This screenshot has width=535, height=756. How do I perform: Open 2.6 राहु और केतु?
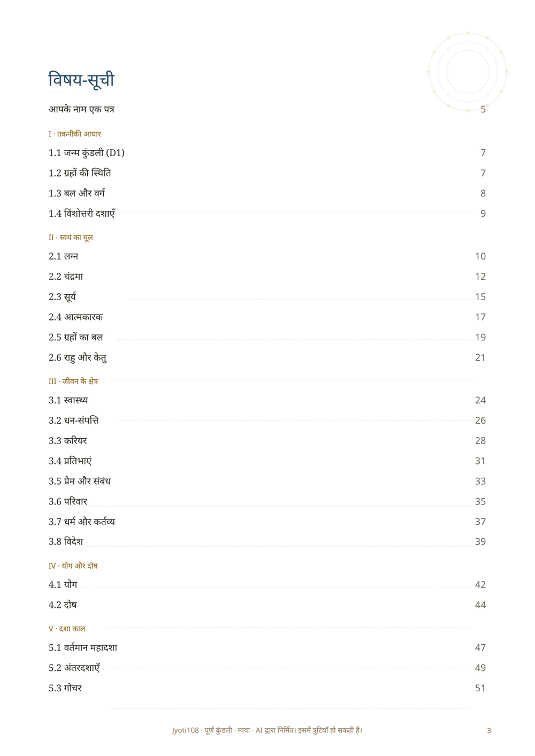point(267,357)
